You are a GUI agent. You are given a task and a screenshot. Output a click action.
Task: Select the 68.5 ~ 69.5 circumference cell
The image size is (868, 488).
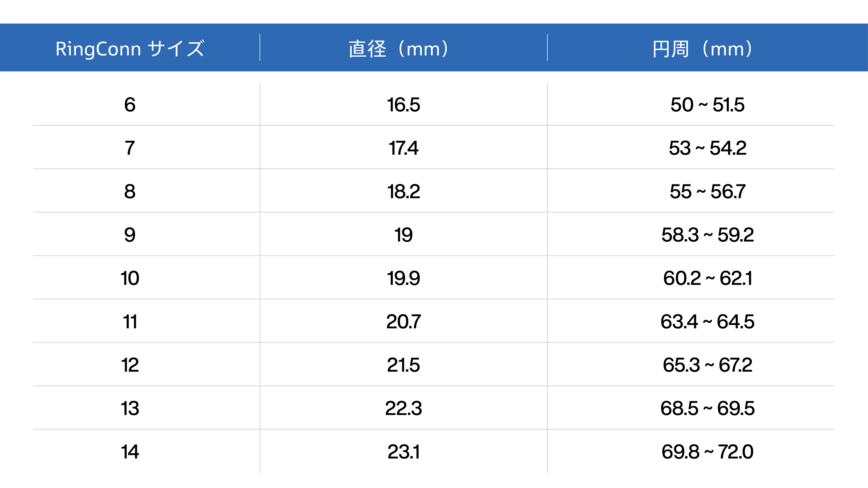tap(707, 409)
